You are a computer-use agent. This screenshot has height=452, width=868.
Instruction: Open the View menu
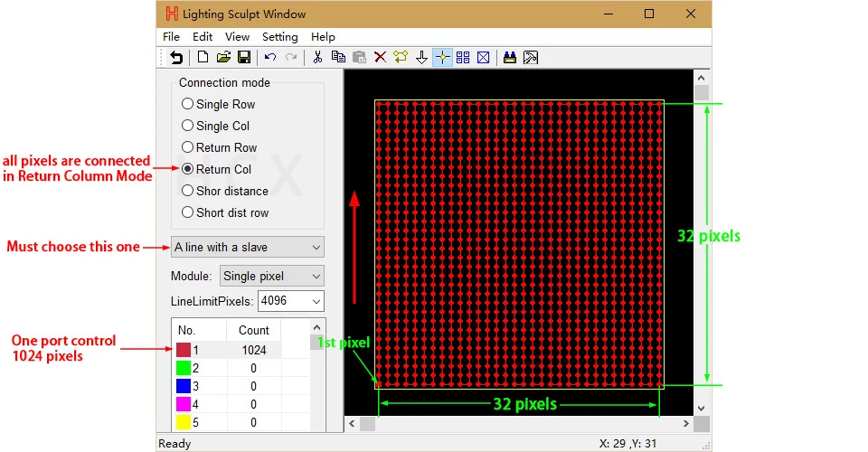(237, 36)
